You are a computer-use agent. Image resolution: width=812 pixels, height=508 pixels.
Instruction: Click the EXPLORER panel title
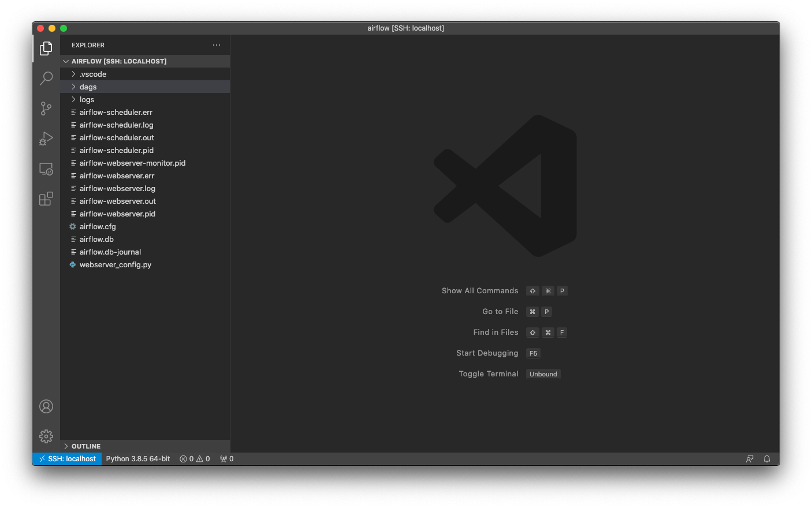pos(88,45)
